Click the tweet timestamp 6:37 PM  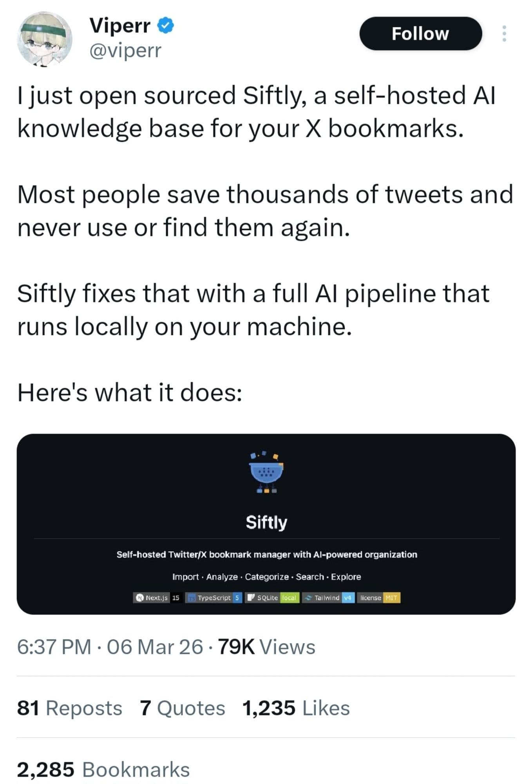point(53,647)
